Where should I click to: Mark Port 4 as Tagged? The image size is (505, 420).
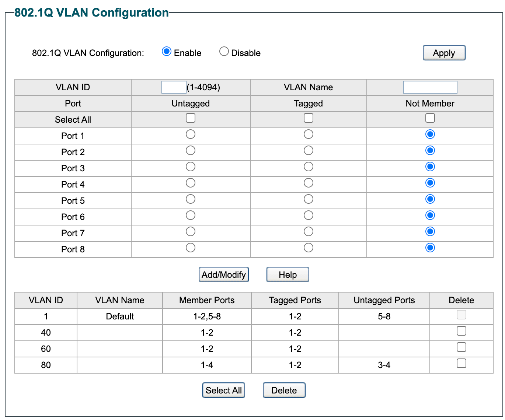point(309,183)
